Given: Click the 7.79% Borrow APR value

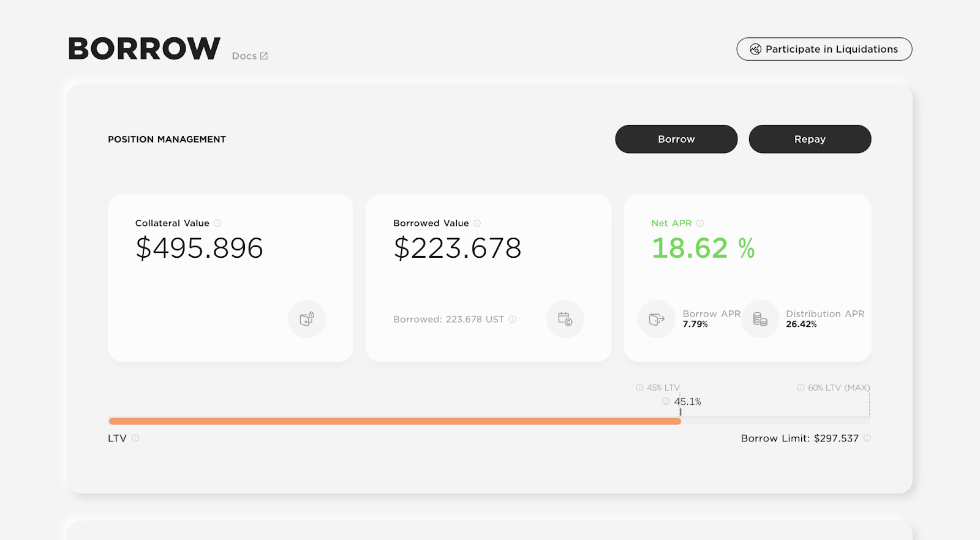Looking at the screenshot, I should (x=695, y=324).
